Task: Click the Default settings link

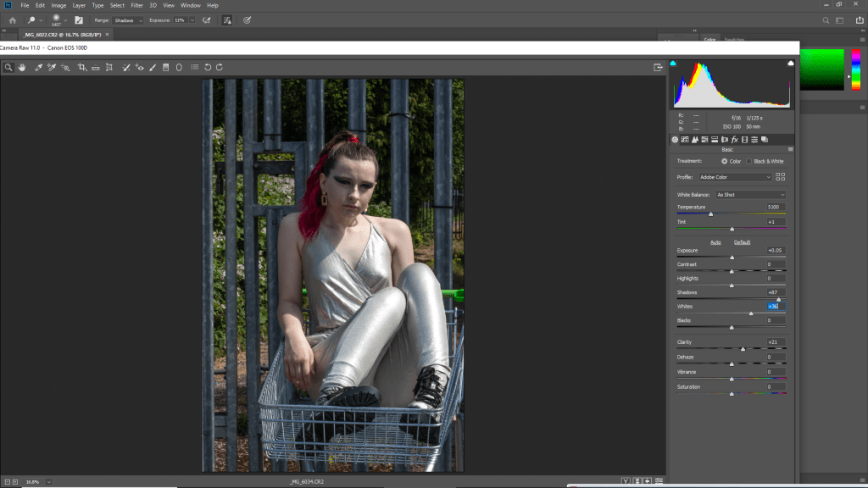Action: click(742, 242)
